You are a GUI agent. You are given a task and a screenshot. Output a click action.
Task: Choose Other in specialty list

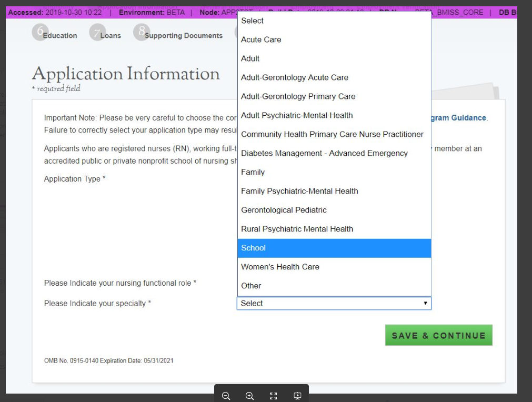click(x=251, y=286)
